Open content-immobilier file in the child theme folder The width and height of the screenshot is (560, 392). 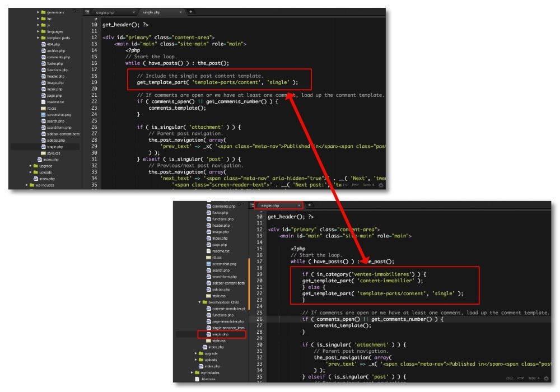228,309
